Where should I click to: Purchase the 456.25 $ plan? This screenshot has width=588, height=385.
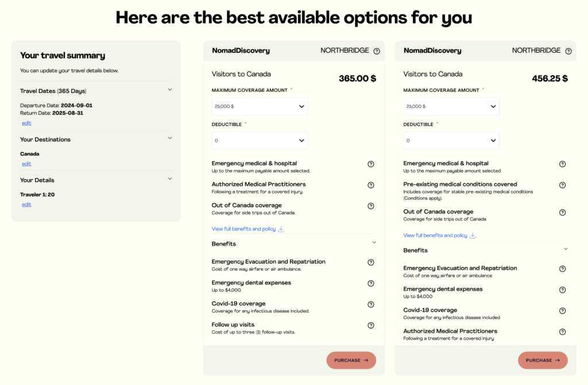point(543,360)
